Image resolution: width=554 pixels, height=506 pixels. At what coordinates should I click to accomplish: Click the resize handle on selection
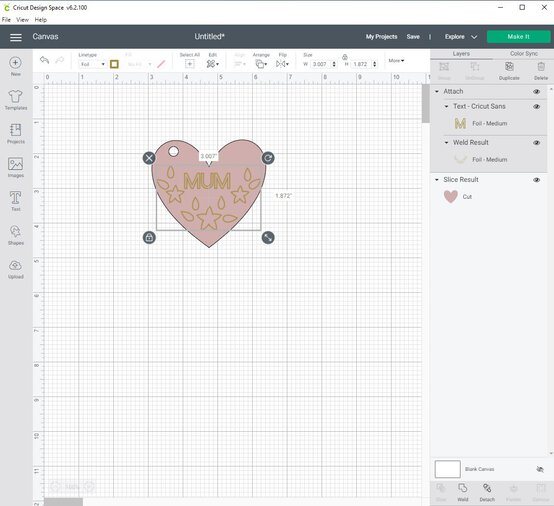tap(268, 237)
